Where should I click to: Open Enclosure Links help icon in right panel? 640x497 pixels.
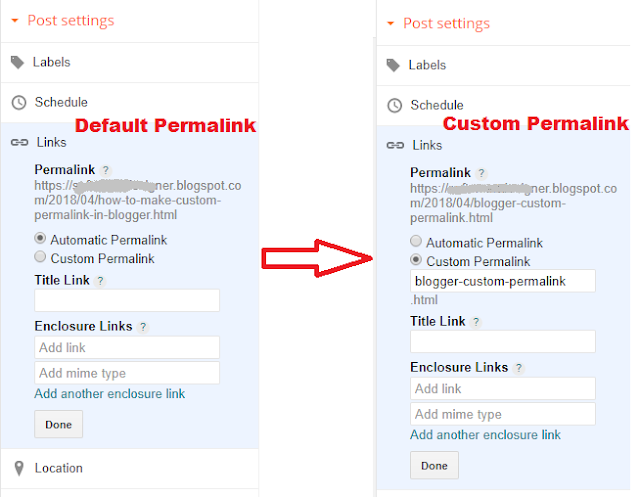tap(518, 368)
